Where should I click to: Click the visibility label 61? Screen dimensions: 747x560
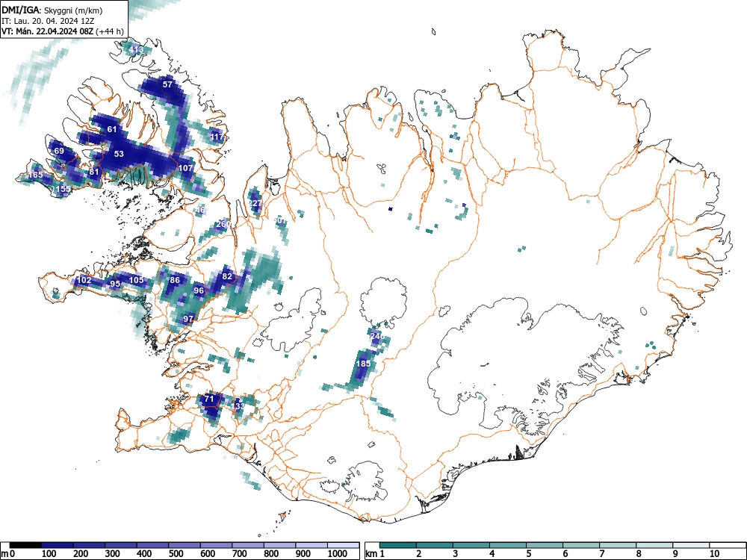[112, 129]
